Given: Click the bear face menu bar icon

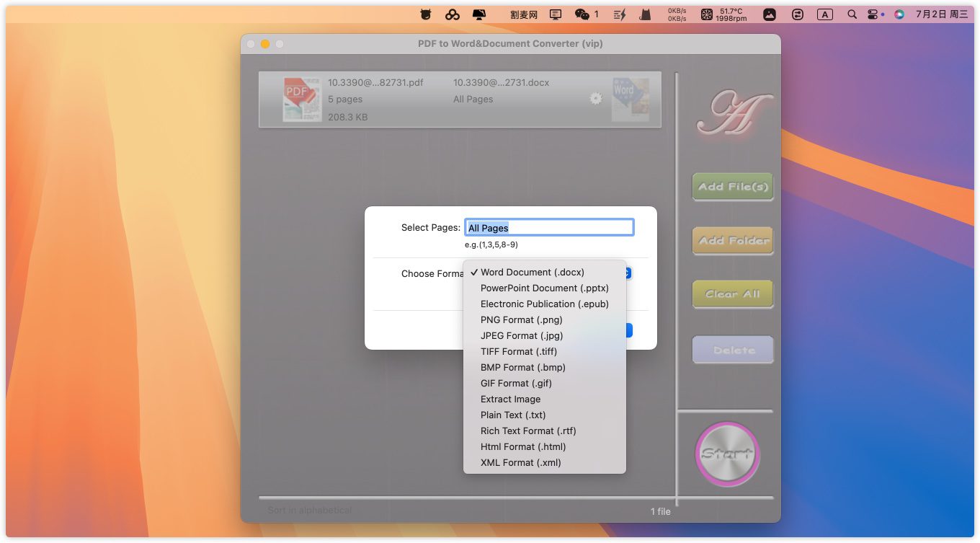Looking at the screenshot, I should tap(426, 14).
